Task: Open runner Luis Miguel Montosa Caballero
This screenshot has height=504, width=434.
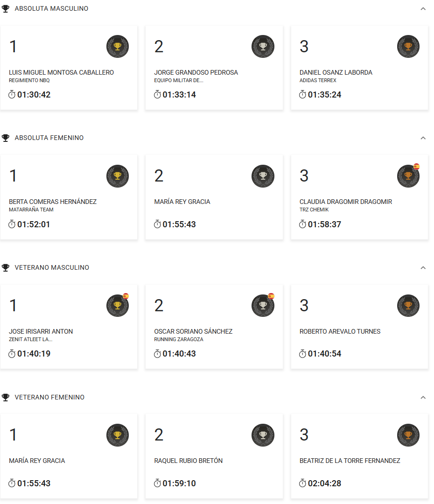Action: pyautogui.click(x=61, y=73)
